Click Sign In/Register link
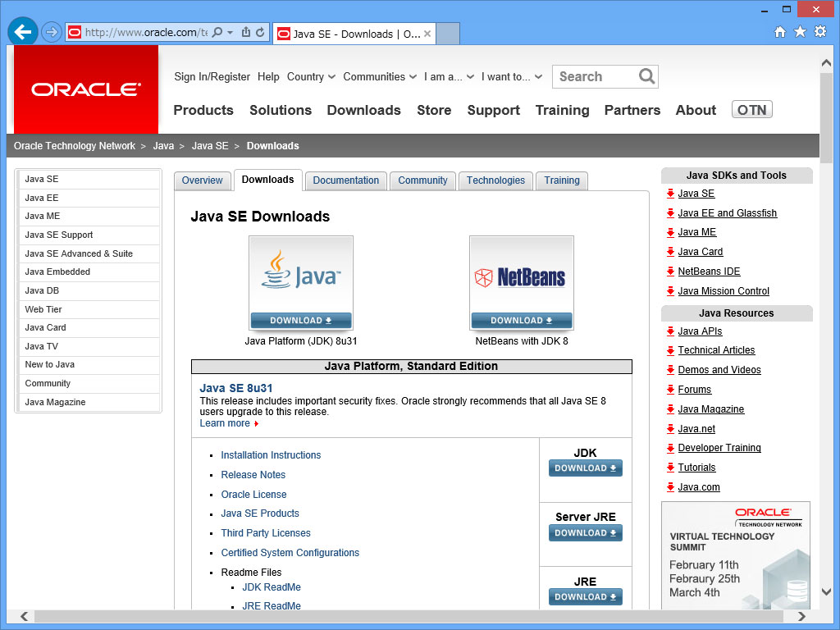Image resolution: width=840 pixels, height=630 pixels. [212, 76]
